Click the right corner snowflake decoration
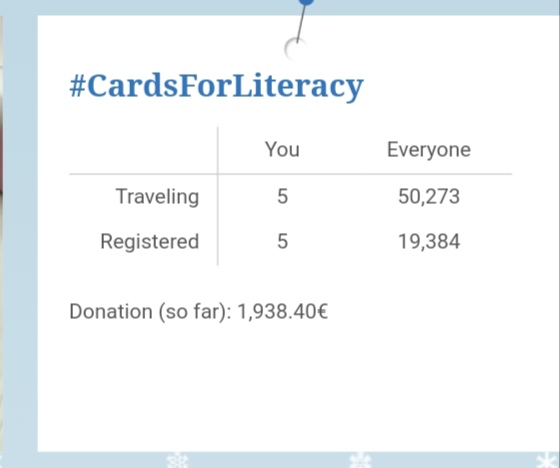This screenshot has width=560, height=468. (x=549, y=460)
